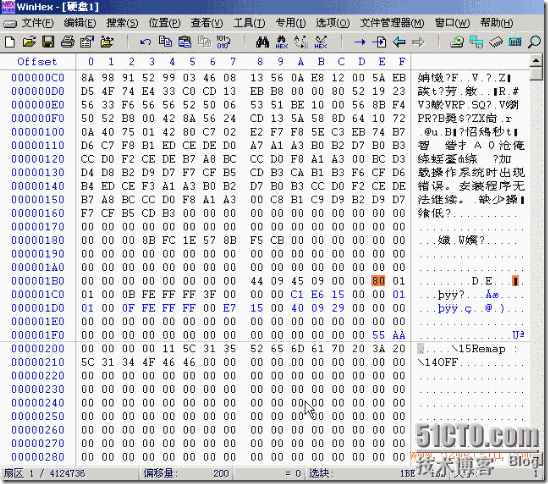Viewport: 548px width, 484px height.
Task: Click the orange highlighted character in text column
Action: 515,281
